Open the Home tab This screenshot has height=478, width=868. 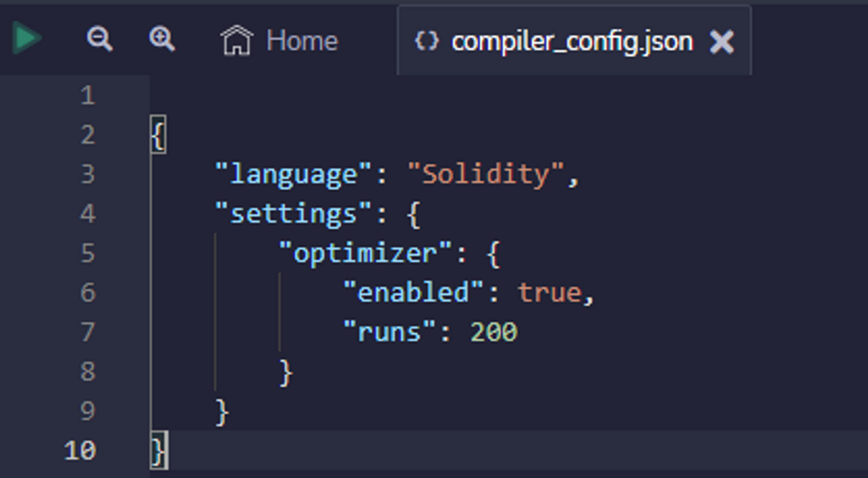pyautogui.click(x=279, y=41)
